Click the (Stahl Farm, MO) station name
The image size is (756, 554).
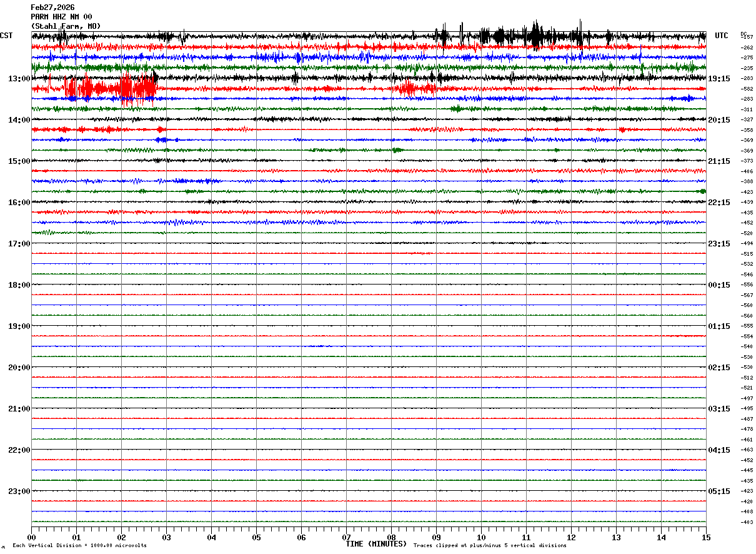click(66, 26)
